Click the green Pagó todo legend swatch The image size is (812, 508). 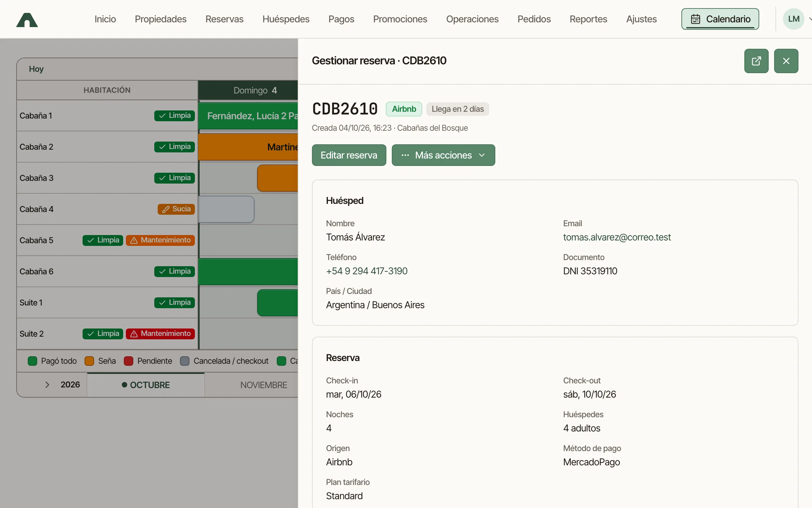(x=32, y=361)
